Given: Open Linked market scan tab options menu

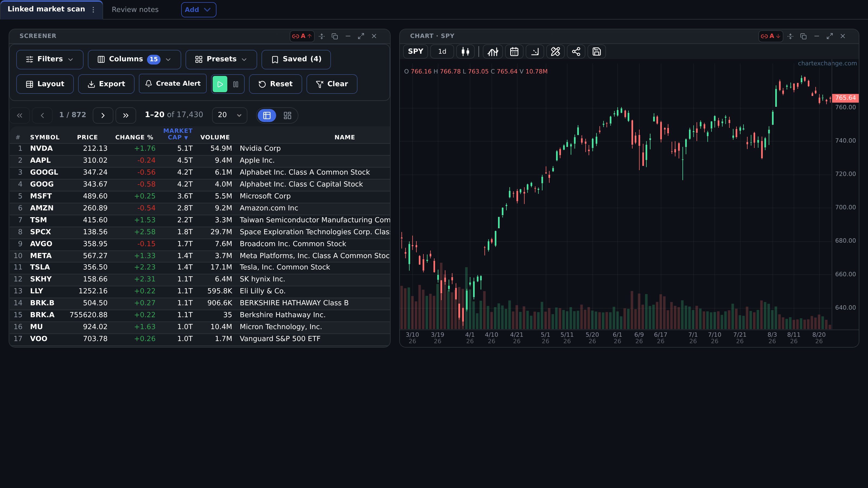Looking at the screenshot, I should click(93, 9).
